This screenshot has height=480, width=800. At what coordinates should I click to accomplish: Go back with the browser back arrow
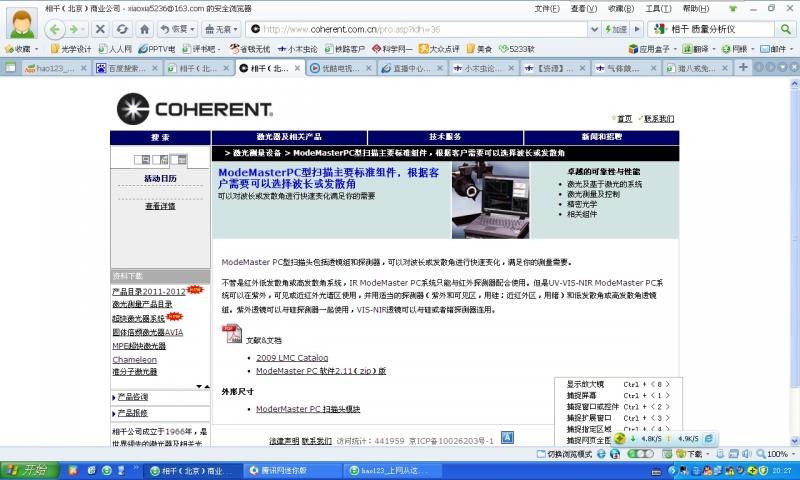click(x=55, y=29)
